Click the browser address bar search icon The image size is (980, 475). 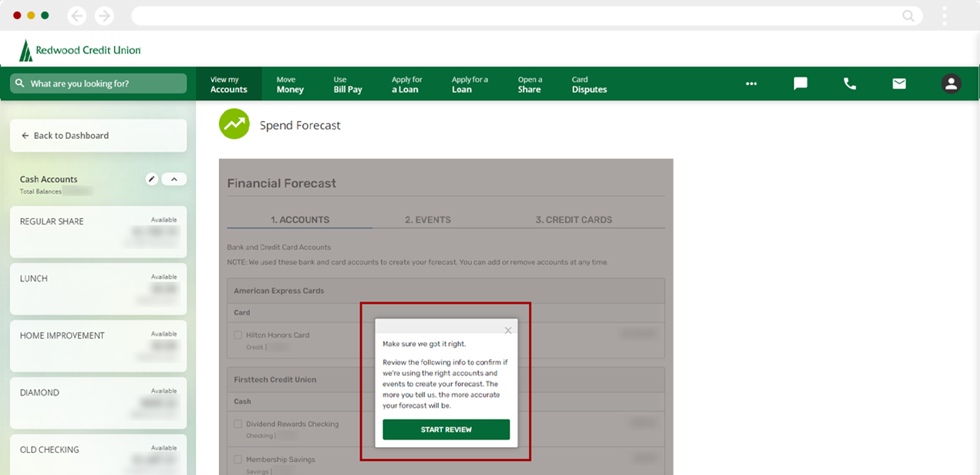coord(908,15)
